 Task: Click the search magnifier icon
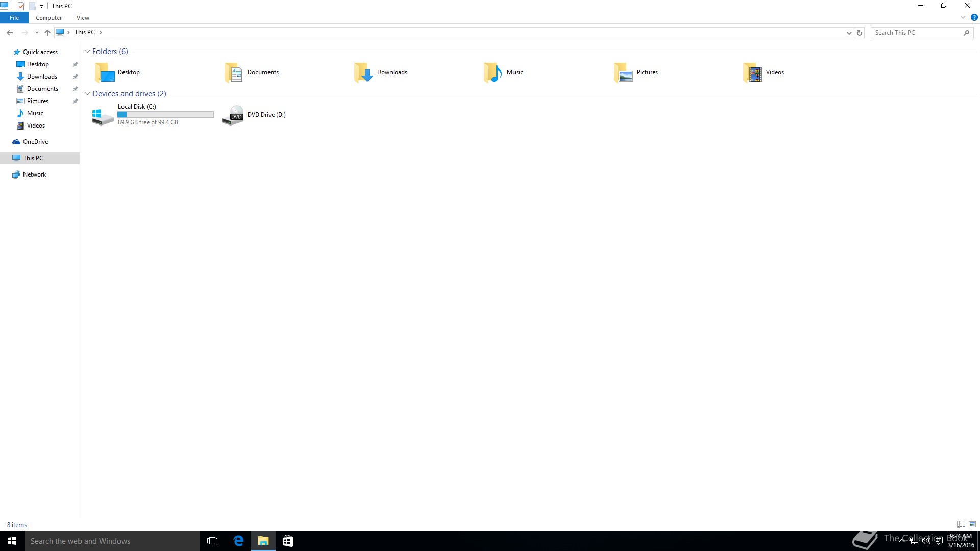coord(966,33)
